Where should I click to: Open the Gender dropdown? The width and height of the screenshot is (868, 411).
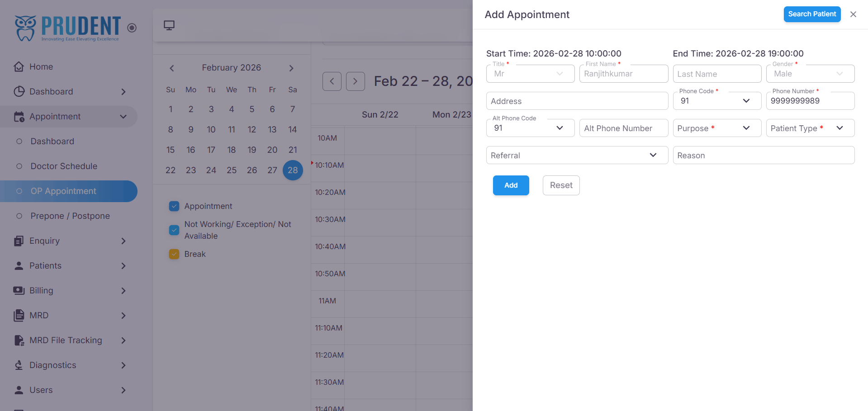810,74
